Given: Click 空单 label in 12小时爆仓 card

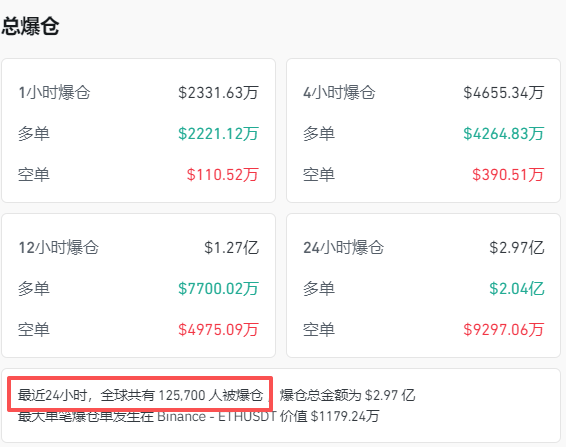Looking at the screenshot, I should [x=34, y=330].
